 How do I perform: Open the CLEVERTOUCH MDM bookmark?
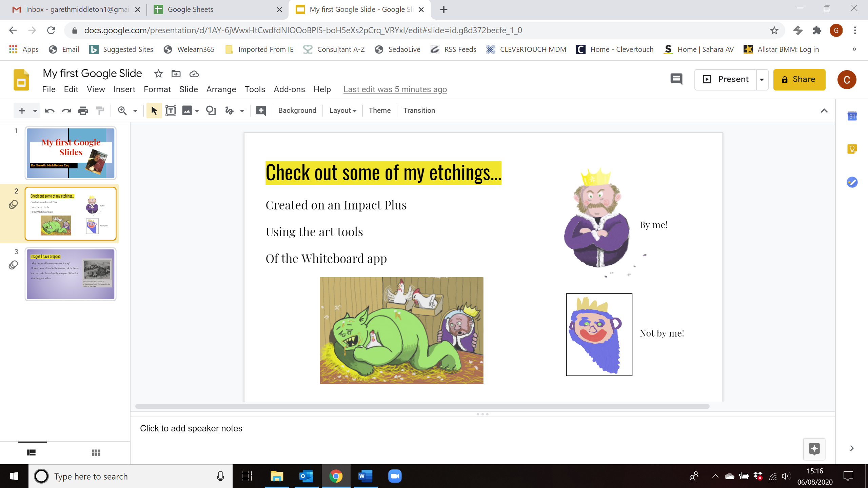tap(526, 49)
